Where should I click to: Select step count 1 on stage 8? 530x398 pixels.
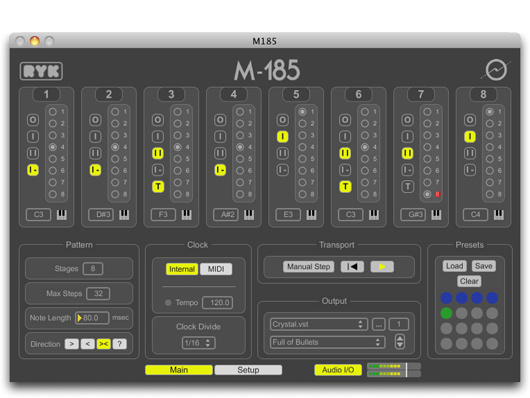coord(489,112)
